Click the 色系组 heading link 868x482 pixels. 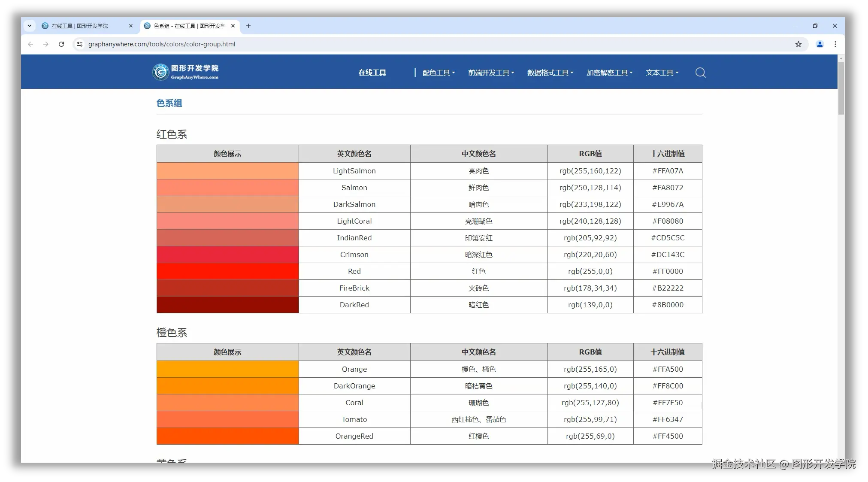[x=169, y=103]
